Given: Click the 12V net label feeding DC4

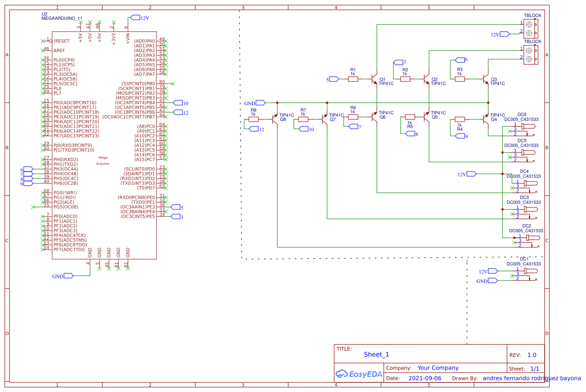Looking at the screenshot, I should pyautogui.click(x=470, y=173).
